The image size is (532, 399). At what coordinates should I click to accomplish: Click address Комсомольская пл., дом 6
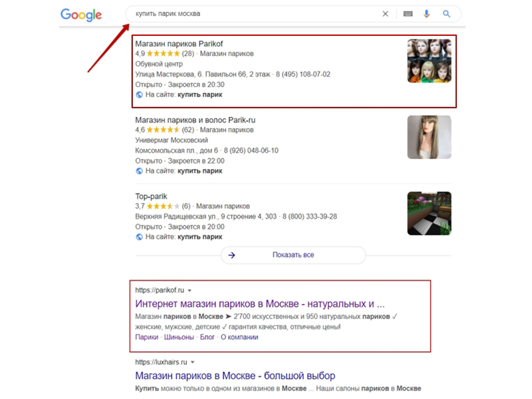176,151
